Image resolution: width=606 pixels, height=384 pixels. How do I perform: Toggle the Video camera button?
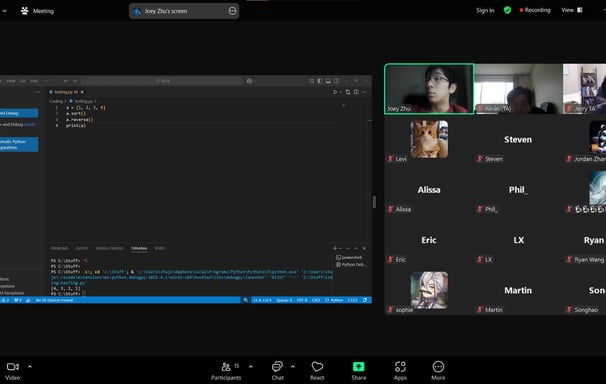tap(13, 371)
